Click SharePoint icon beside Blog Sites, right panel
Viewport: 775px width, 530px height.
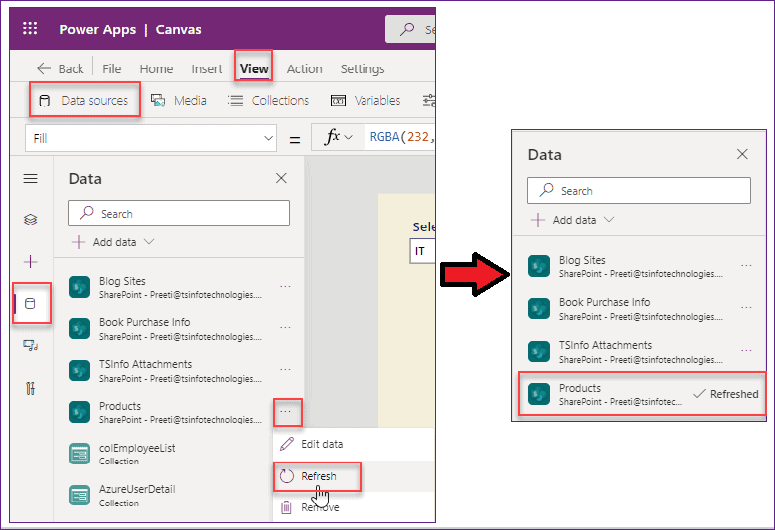coord(539,266)
